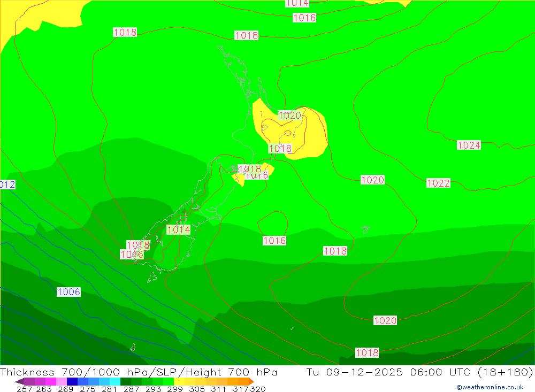Select the date text Tu 09-12-2025 06:00 UTC

click(388, 372)
